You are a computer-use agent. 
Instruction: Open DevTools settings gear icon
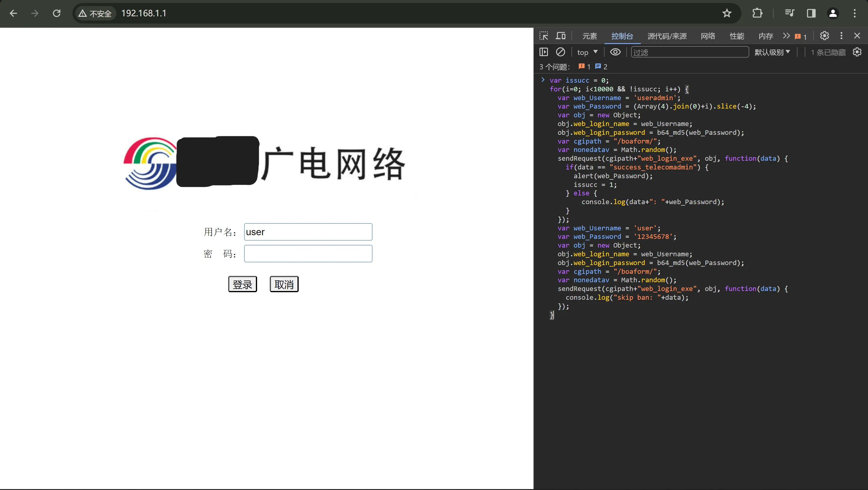824,36
